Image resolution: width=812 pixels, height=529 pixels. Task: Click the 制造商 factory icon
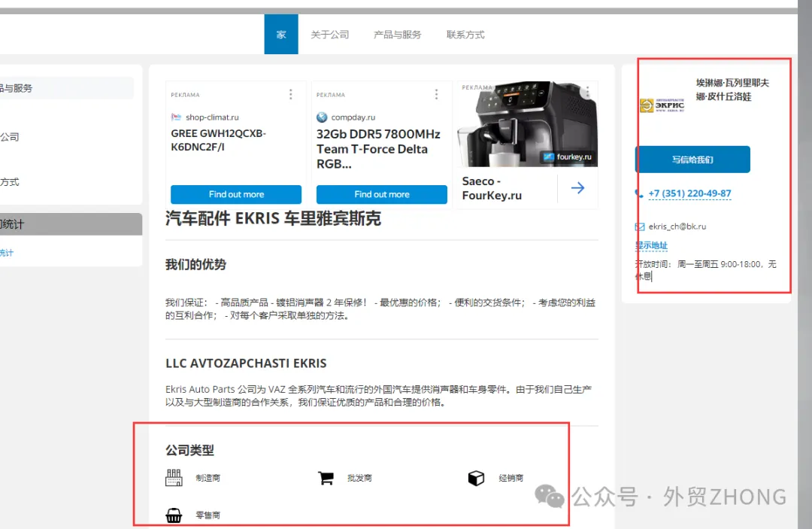[x=174, y=477]
